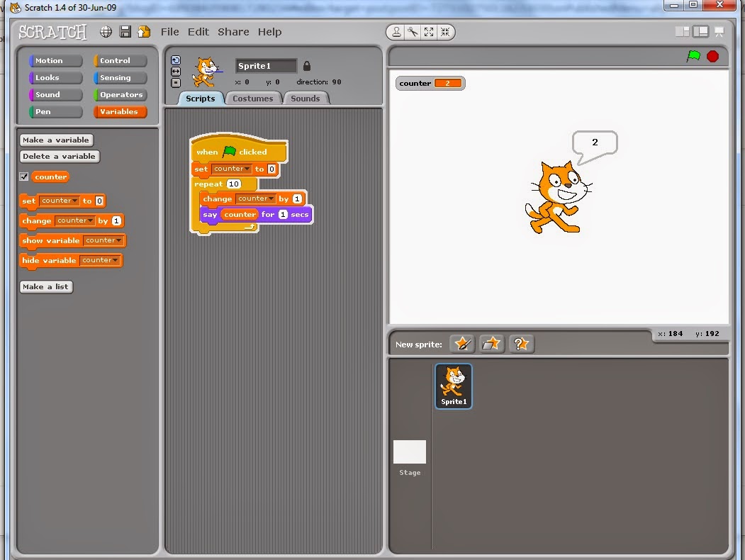Viewport: 745px width, 560px height.
Task: Click the repeat count field showing 10
Action: click(x=234, y=184)
